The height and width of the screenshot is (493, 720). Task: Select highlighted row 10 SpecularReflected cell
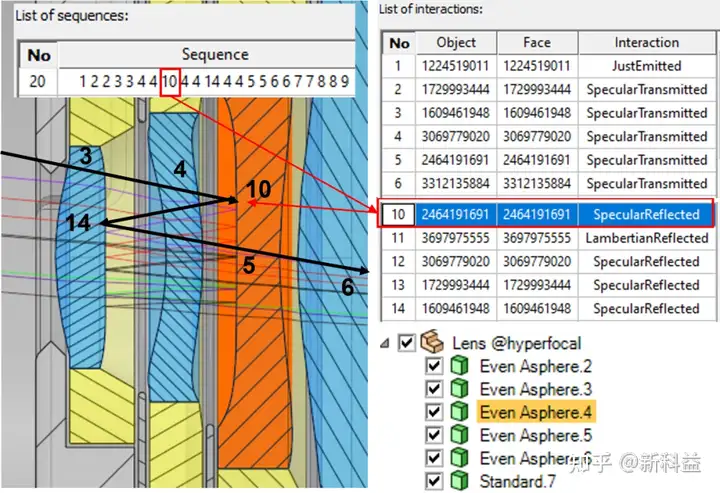(647, 214)
